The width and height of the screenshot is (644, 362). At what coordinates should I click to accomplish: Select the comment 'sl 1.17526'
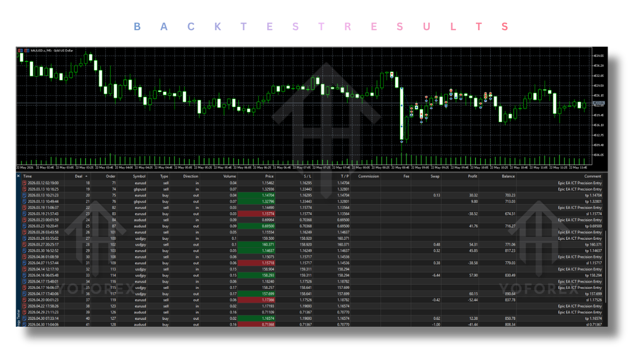click(x=593, y=300)
